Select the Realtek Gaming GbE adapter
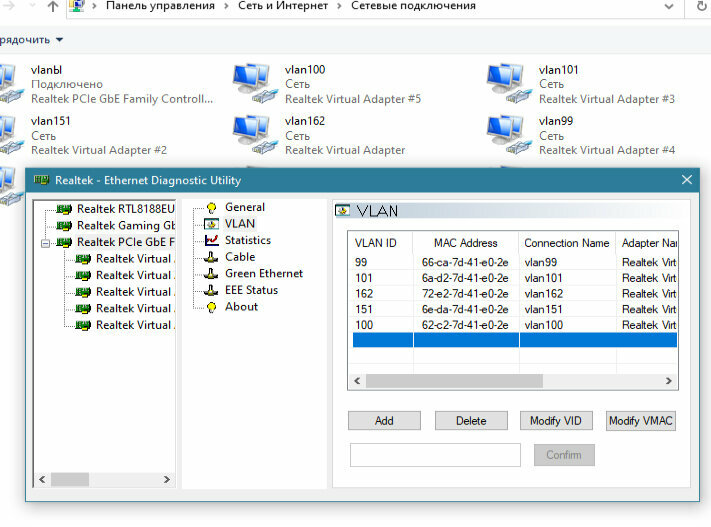This screenshot has height=527, width=711. pyautogui.click(x=126, y=225)
